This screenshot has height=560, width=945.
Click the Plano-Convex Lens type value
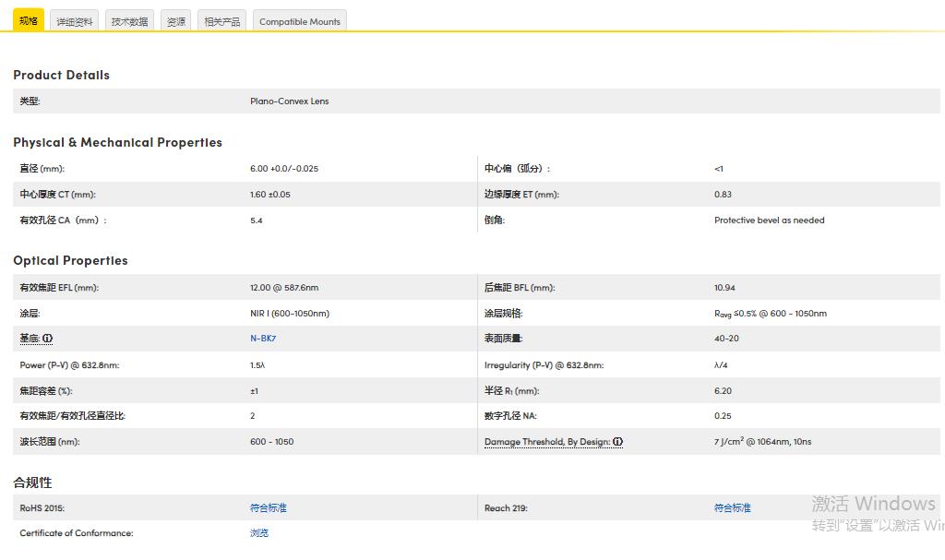click(x=289, y=101)
